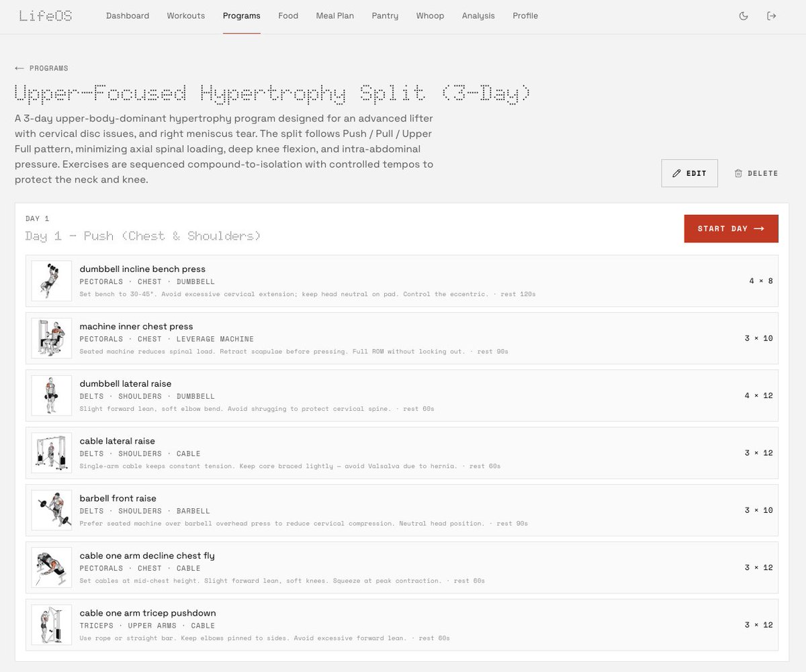
Task: Select 'barbell front raise' title
Action: pos(118,498)
